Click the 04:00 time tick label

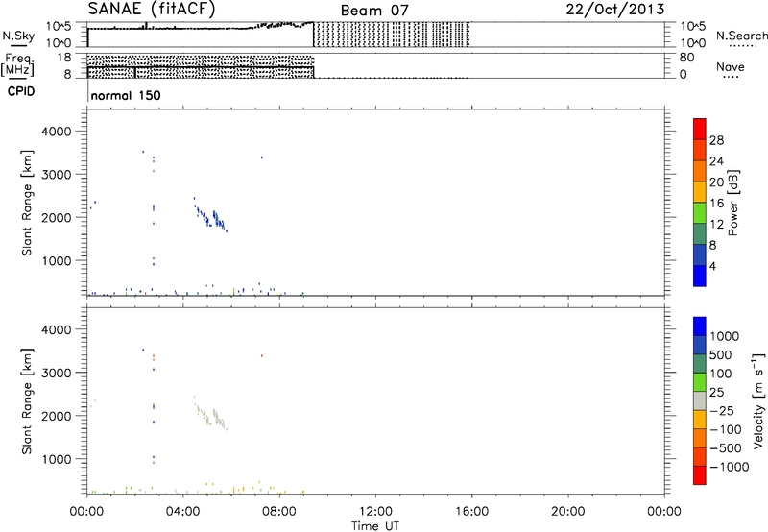click(x=183, y=512)
